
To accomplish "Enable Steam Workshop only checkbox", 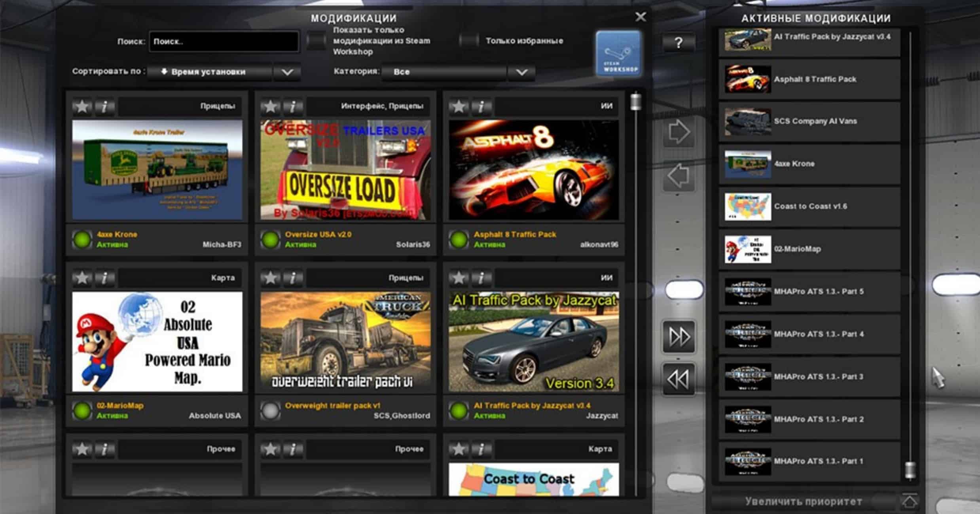I will (316, 41).
